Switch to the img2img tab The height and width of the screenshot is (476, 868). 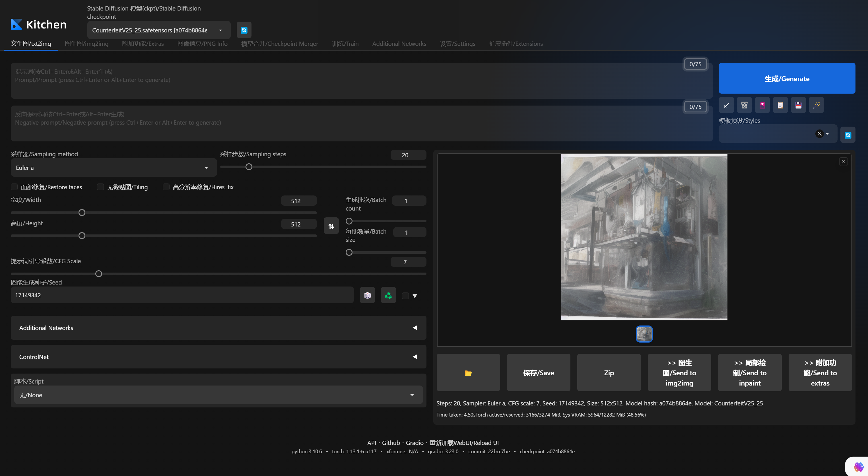click(x=86, y=44)
